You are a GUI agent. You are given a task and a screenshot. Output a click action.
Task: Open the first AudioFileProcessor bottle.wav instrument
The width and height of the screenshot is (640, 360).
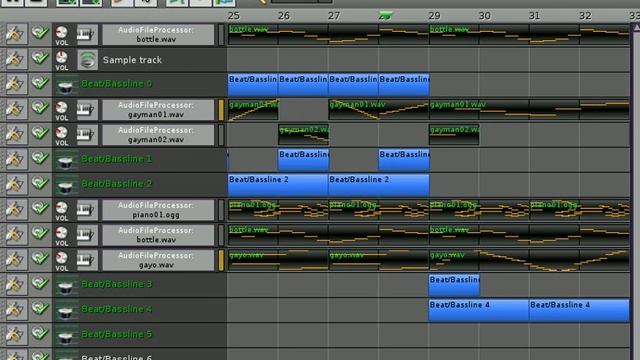click(x=158, y=35)
